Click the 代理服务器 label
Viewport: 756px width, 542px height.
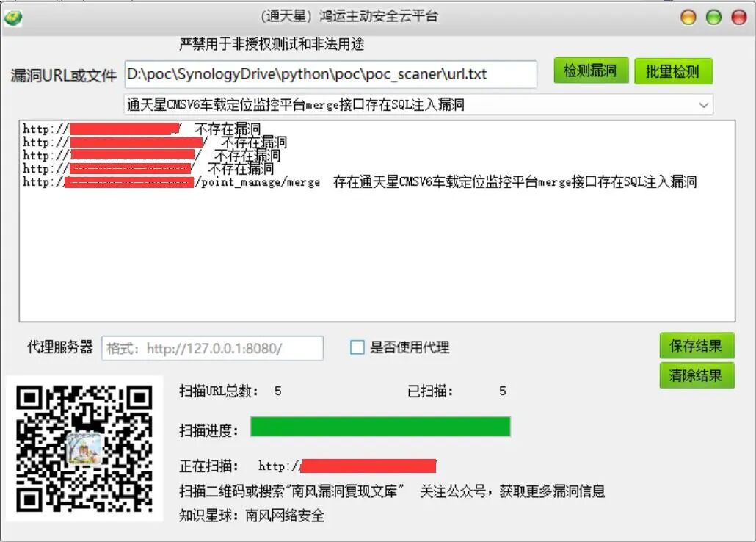tap(60, 347)
